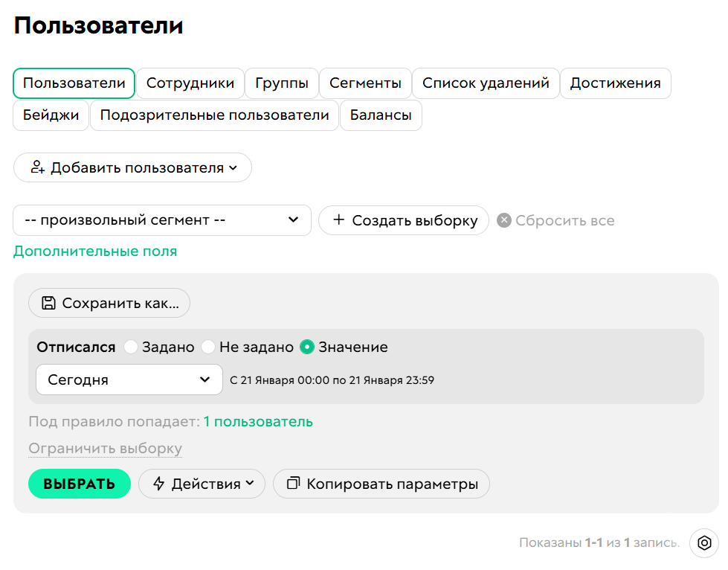Image resolution: width=728 pixels, height=570 pixels.
Task: Open the settings gear in the bottom corner
Action: click(703, 544)
